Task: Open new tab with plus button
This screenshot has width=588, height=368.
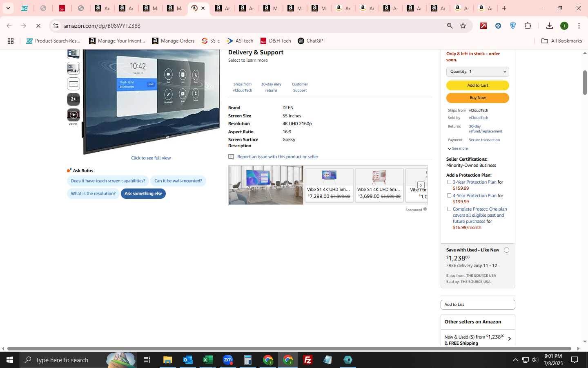Action: 504,8
